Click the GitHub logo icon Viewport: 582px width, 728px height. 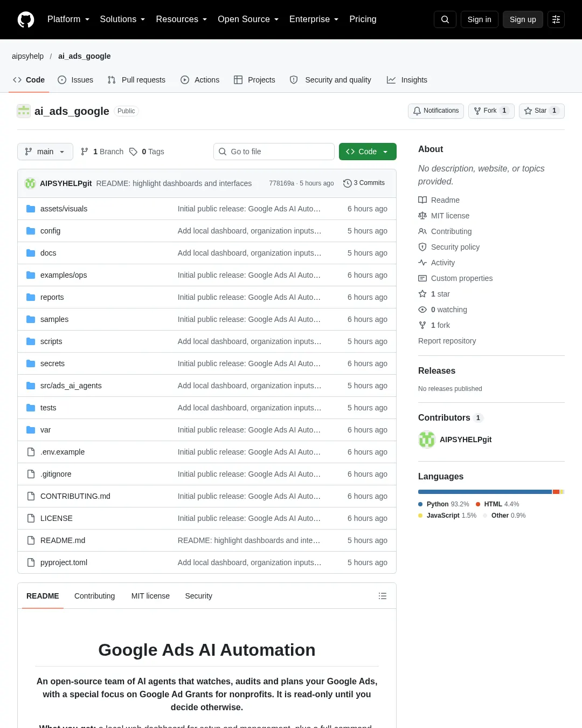26,19
